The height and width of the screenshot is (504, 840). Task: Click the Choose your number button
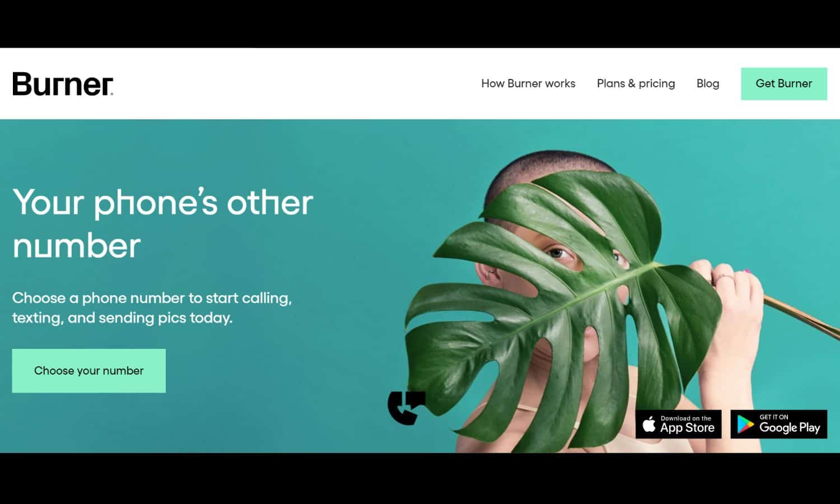click(89, 371)
